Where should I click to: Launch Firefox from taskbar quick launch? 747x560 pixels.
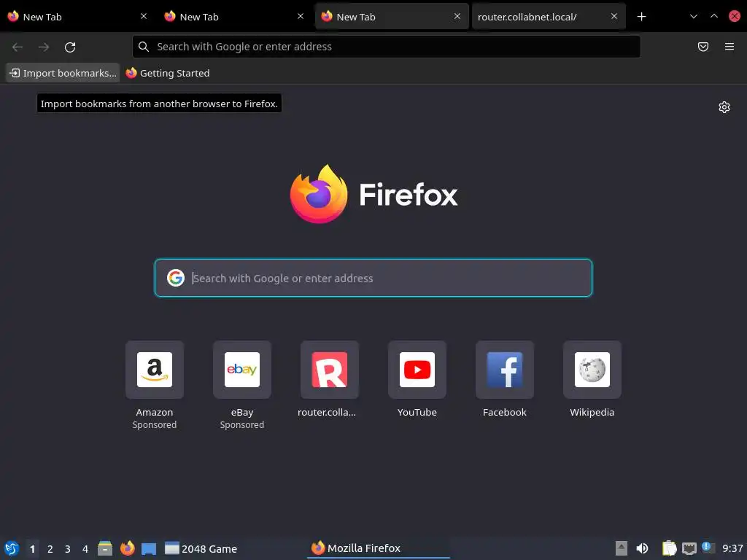[127, 548]
